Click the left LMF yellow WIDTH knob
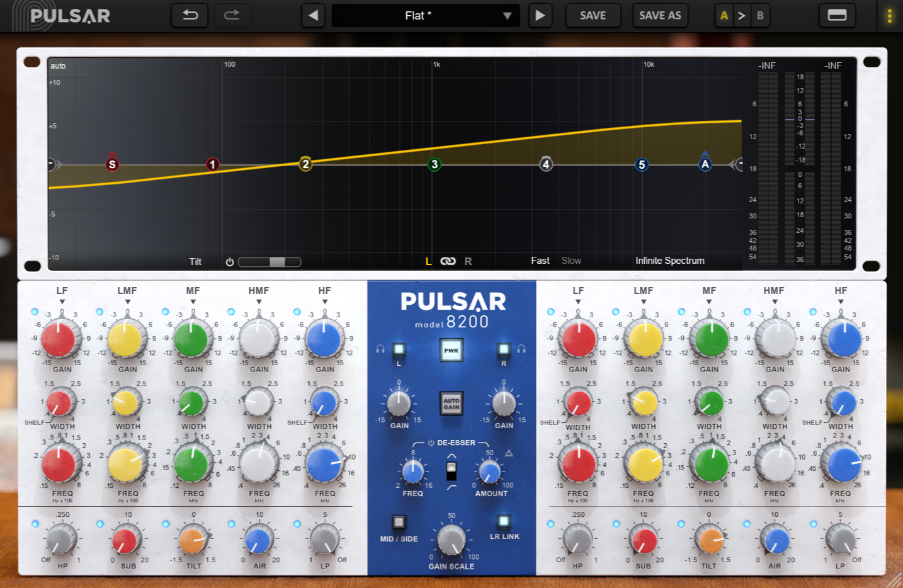This screenshot has height=588, width=903. click(x=126, y=404)
